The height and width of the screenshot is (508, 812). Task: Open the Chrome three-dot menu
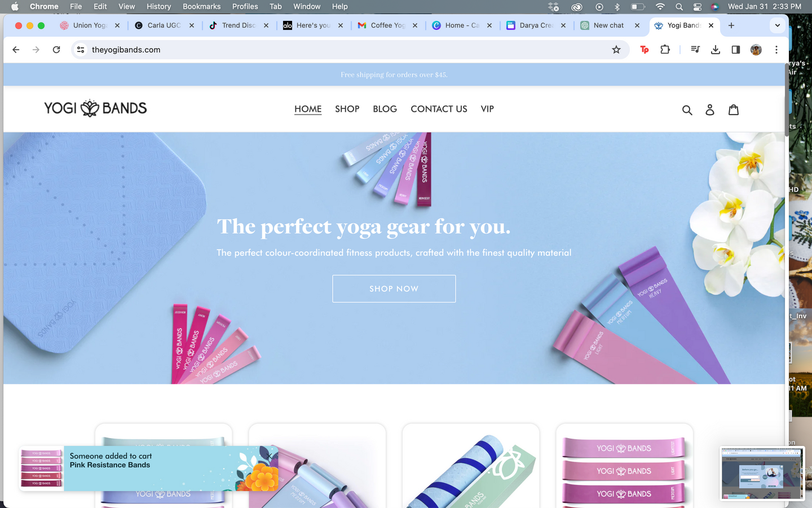[776, 50]
